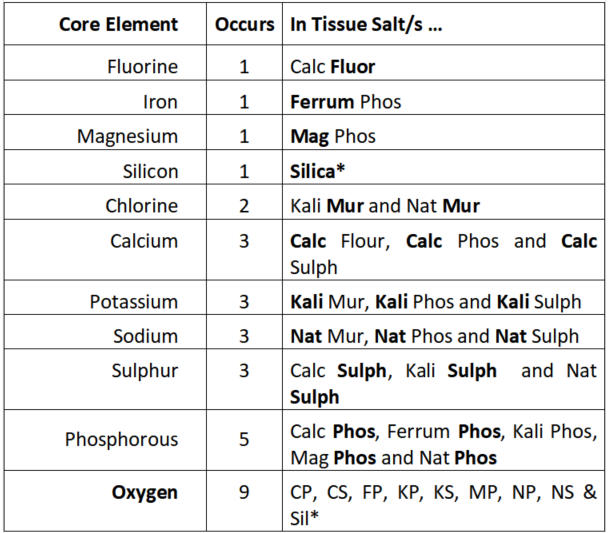Click the Potassium cell
This screenshot has width=609, height=533.
coord(134,301)
